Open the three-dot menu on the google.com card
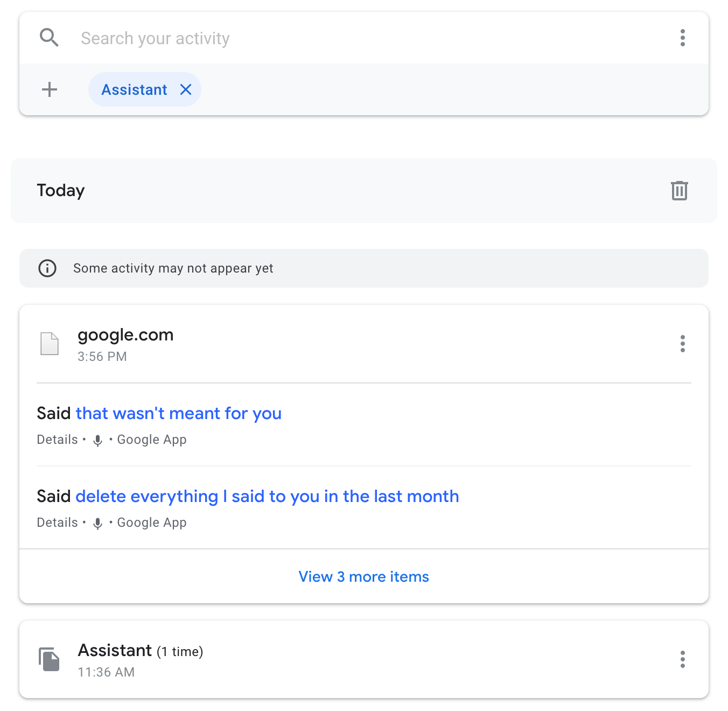The height and width of the screenshot is (711, 728). (x=683, y=344)
